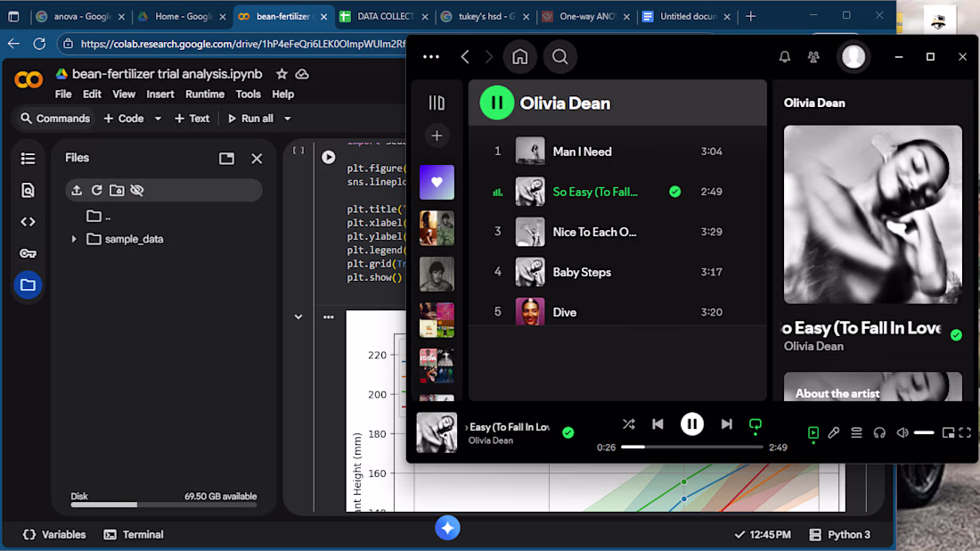Open Colab Runtime menu
This screenshot has width=980, height=551.
click(204, 95)
